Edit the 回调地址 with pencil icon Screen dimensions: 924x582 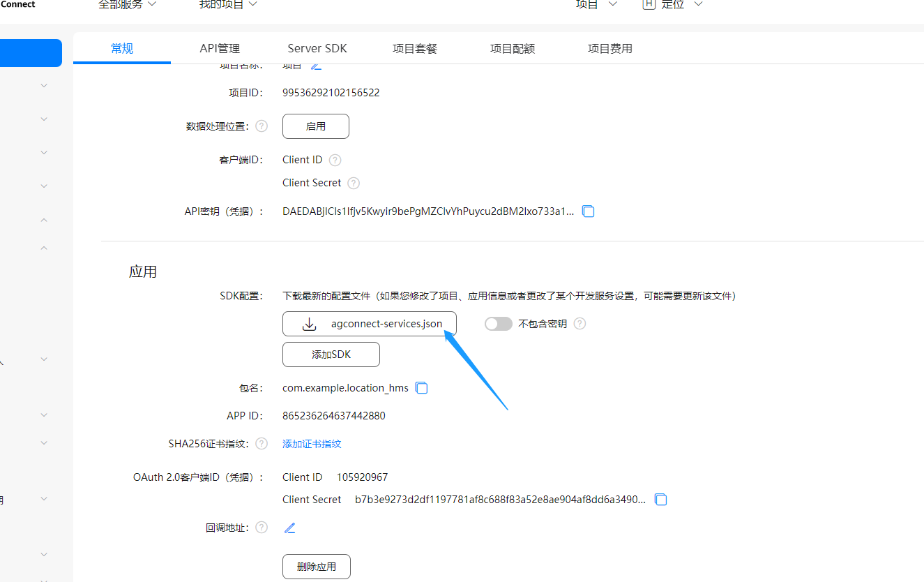tap(290, 528)
